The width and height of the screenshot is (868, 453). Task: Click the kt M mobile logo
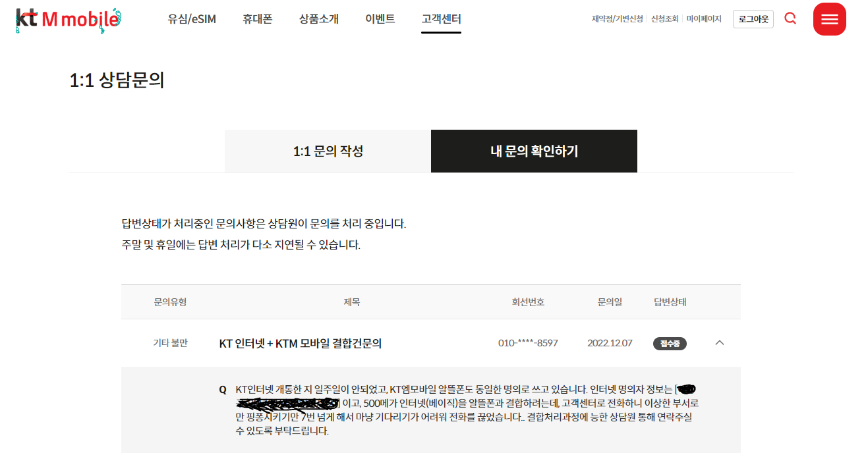(67, 19)
